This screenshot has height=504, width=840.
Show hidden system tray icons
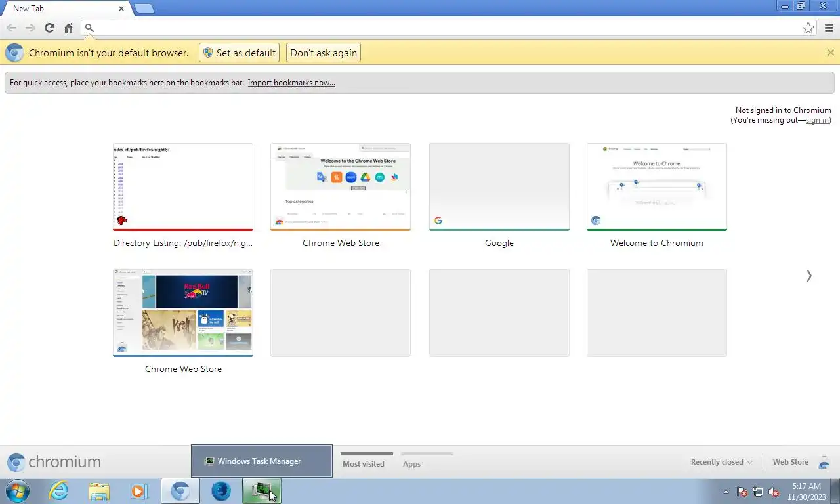click(x=726, y=492)
